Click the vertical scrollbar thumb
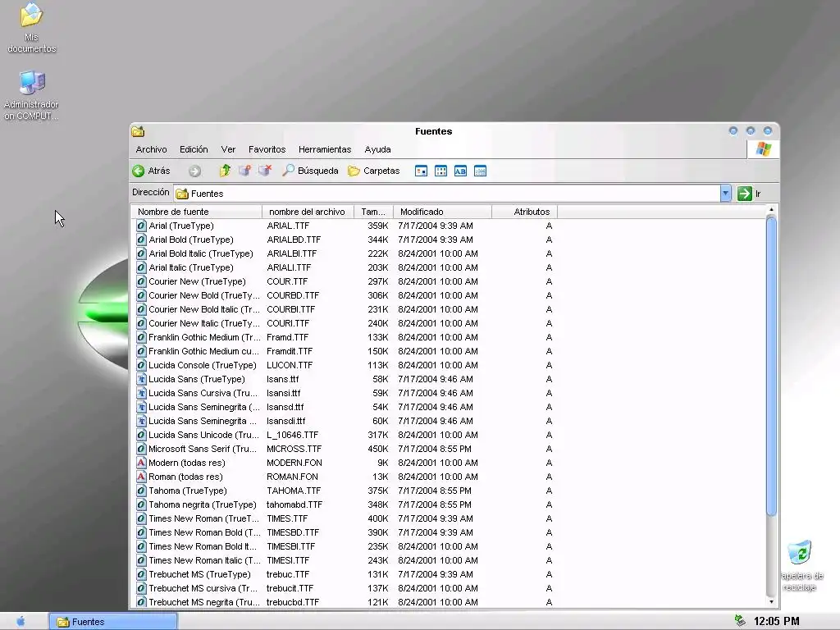This screenshot has height=630, width=840. 771,366
